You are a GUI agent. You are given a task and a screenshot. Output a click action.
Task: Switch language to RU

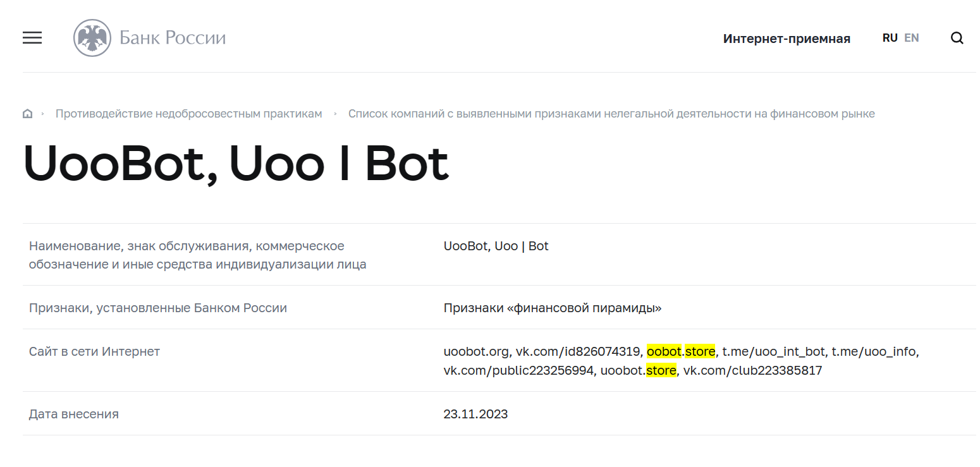(890, 38)
